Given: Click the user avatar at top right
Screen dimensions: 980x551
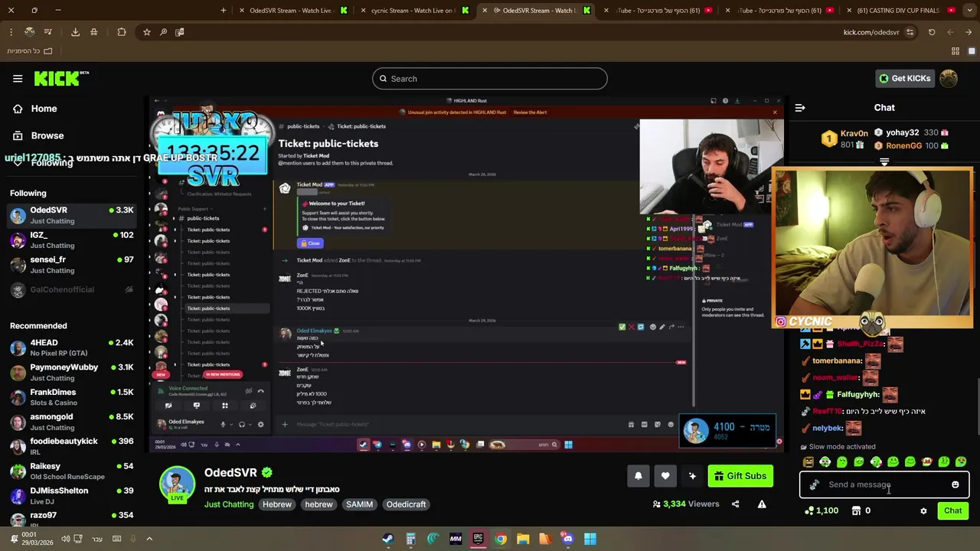Looking at the screenshot, I should point(949,78).
